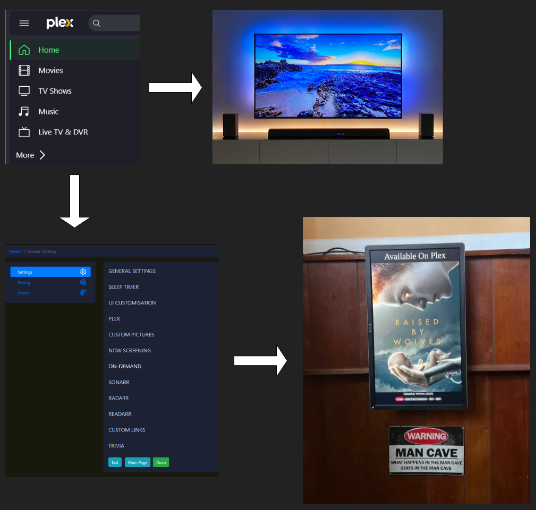Click the TV Shows monitor icon

[x=24, y=91]
